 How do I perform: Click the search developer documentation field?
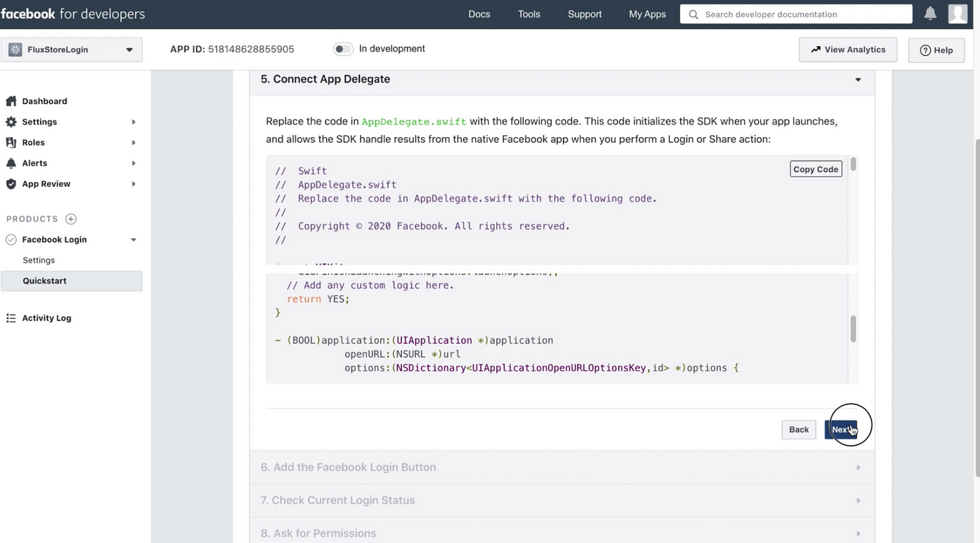(796, 14)
